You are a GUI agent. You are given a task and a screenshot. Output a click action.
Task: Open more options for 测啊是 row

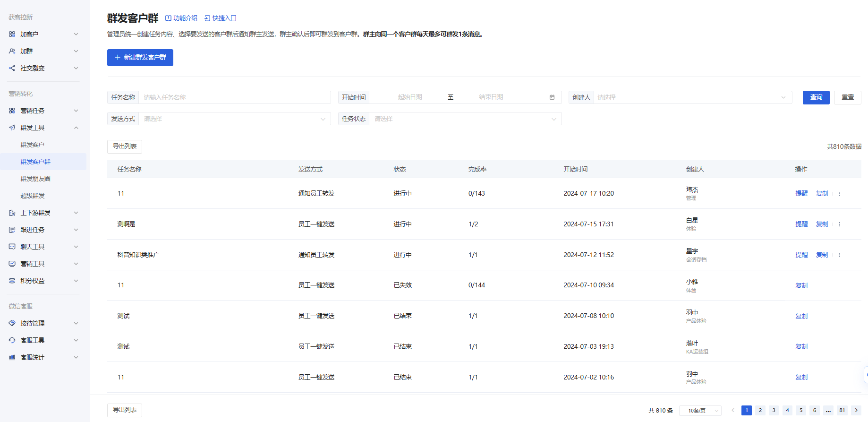click(x=840, y=224)
